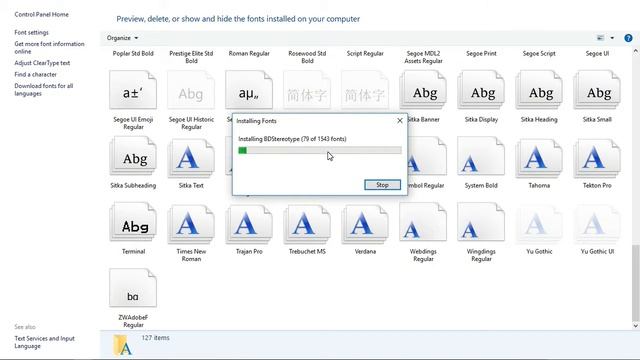The width and height of the screenshot is (640, 360).
Task: Select the Segoe UI Historic Regular font icon
Action: [191, 90]
